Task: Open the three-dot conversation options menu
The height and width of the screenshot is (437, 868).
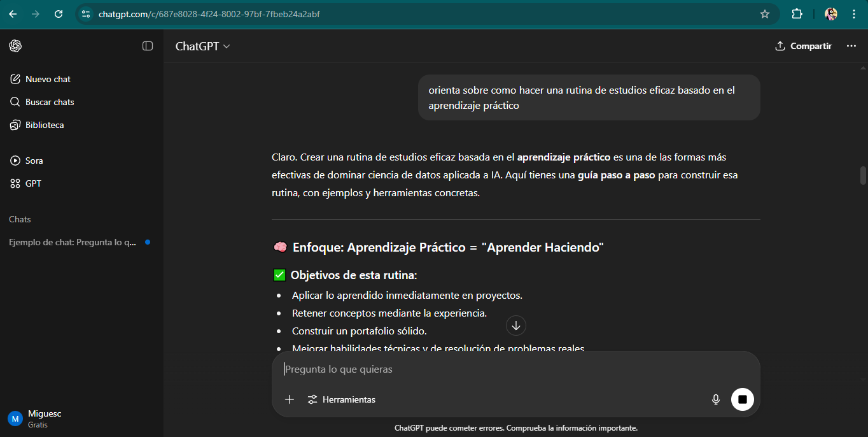Action: click(x=851, y=46)
